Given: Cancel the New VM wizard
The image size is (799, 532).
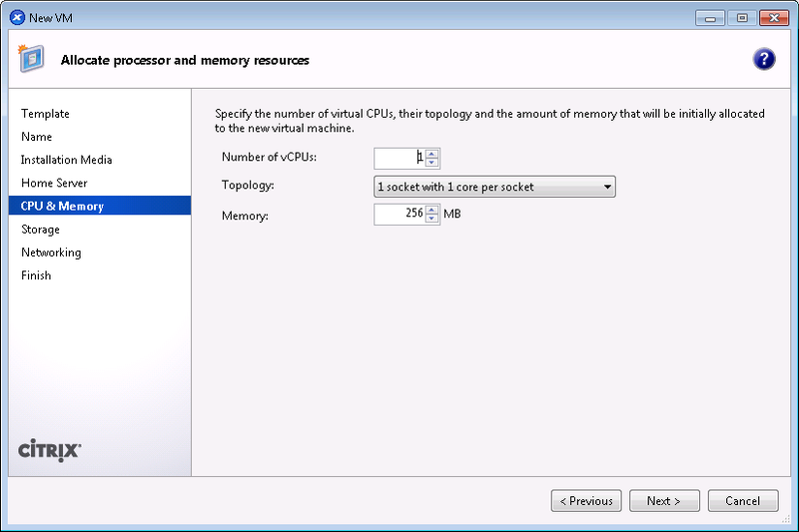Looking at the screenshot, I should coord(742,501).
